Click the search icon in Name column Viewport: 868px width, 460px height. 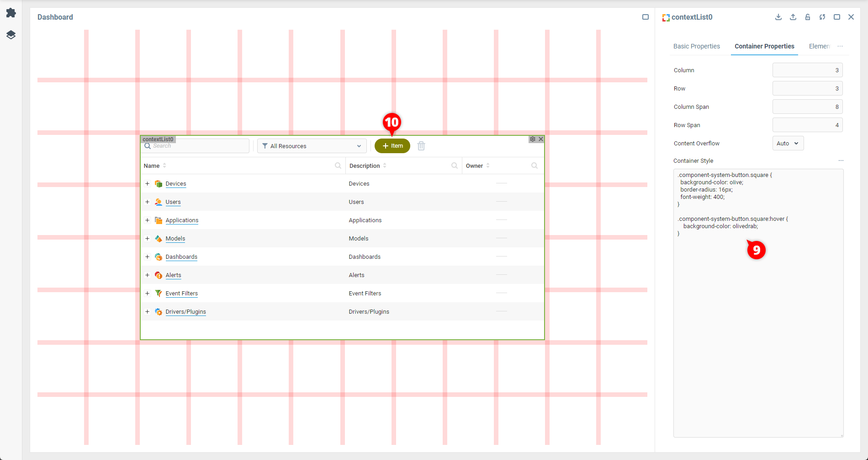[x=338, y=166]
